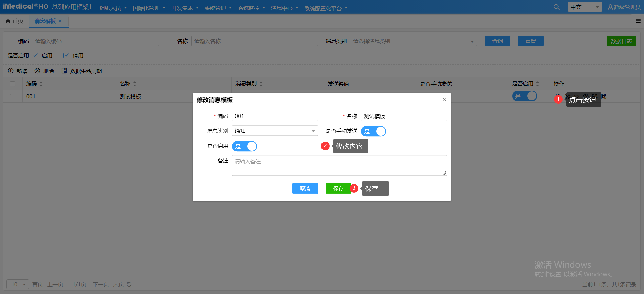The height and width of the screenshot is (294, 644).
Task: Open the 系统管理 menu
Action: click(218, 8)
